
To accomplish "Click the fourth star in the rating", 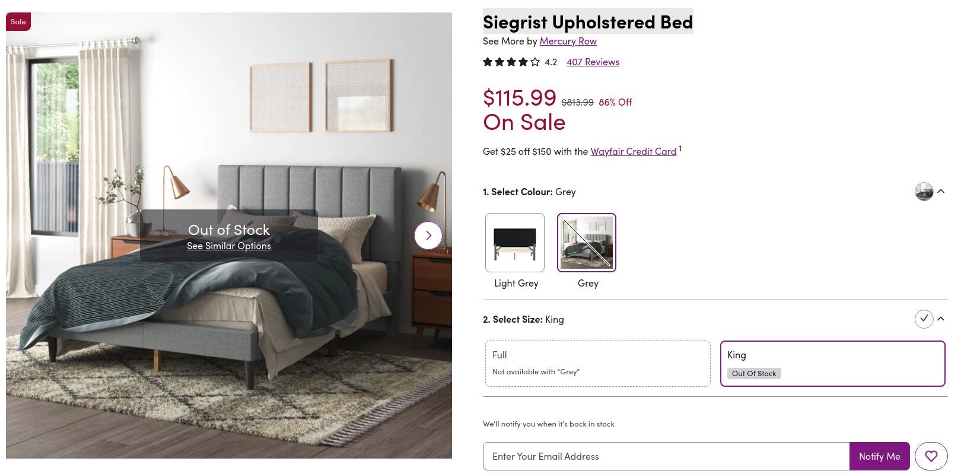I will tap(523, 62).
